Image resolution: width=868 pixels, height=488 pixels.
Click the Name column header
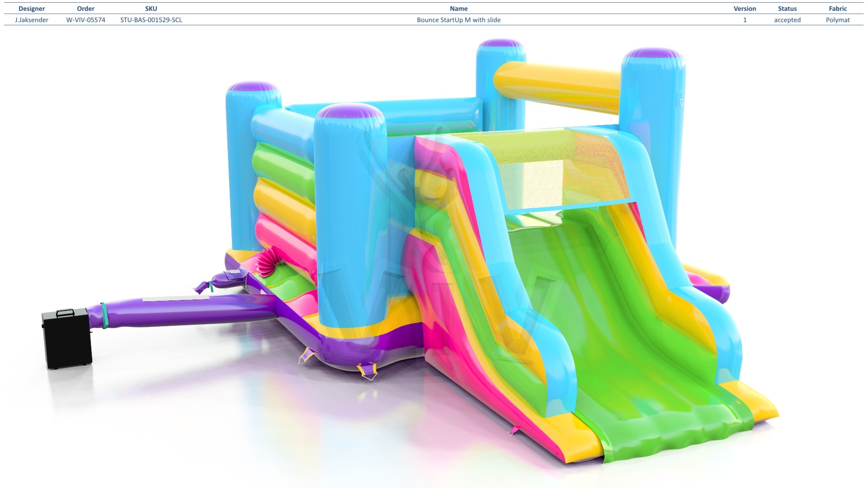click(x=458, y=9)
